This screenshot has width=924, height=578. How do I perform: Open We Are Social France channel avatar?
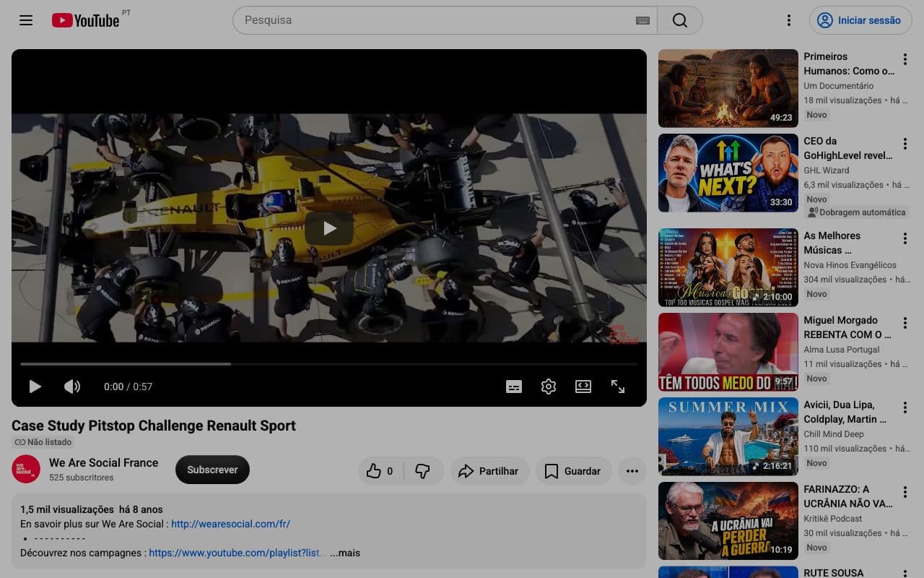[26, 470]
